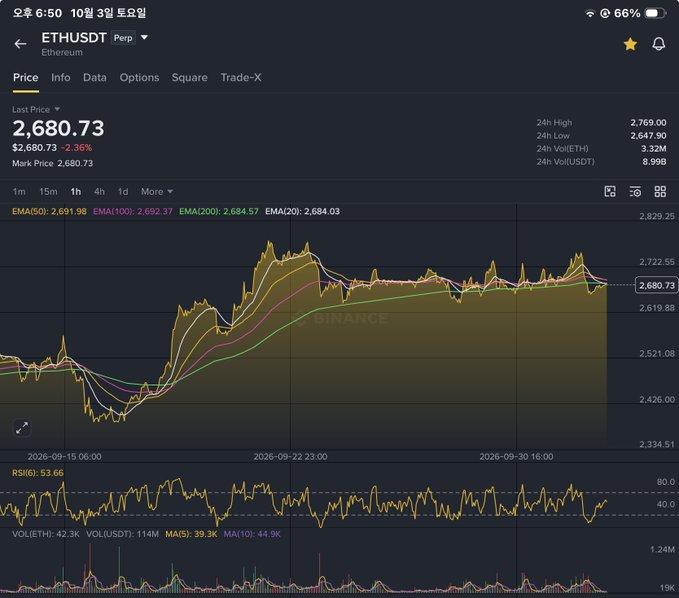The image size is (679, 598).
Task: Select the 4h chart interval
Action: point(99,191)
